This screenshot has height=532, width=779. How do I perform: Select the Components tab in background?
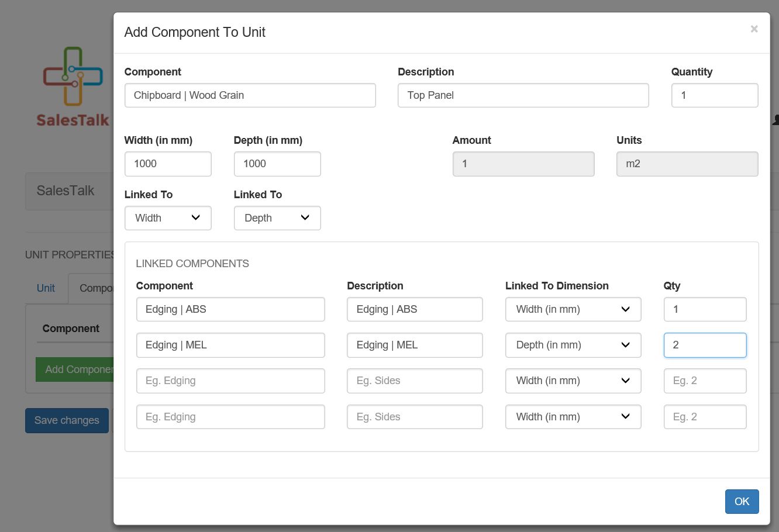(x=91, y=288)
